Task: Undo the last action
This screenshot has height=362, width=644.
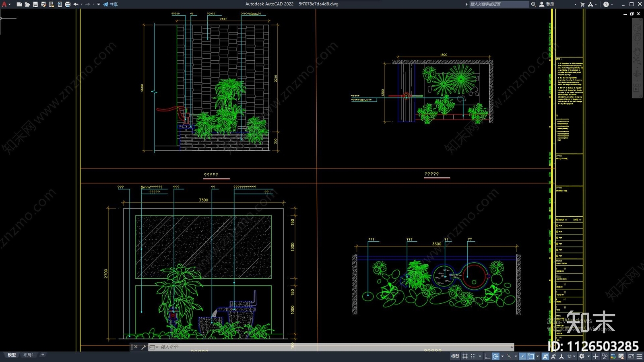Action: click(76, 4)
